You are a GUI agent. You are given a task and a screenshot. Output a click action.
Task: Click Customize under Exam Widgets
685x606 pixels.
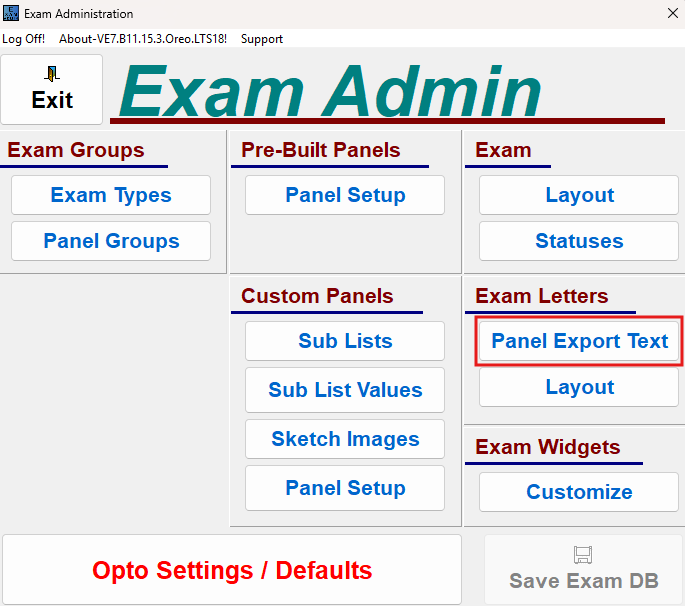(579, 492)
